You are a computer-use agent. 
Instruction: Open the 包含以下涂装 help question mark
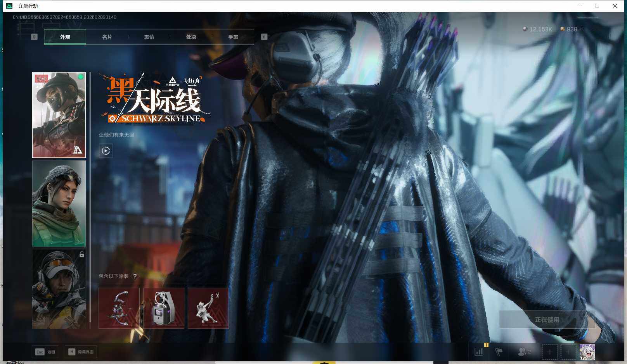point(135,276)
